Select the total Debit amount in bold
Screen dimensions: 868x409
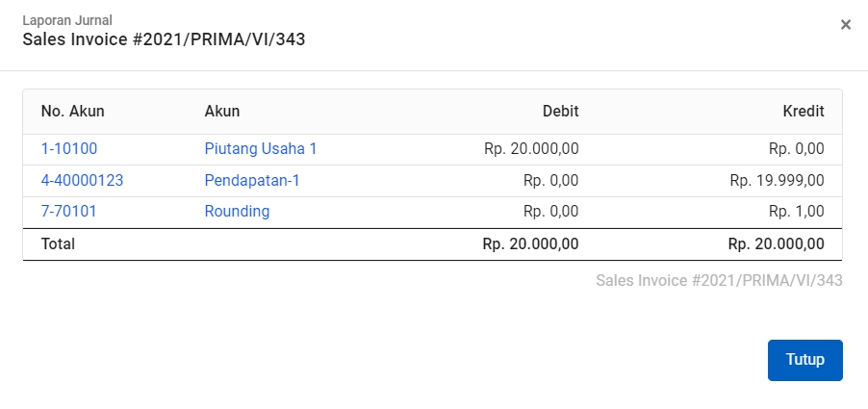pos(530,244)
